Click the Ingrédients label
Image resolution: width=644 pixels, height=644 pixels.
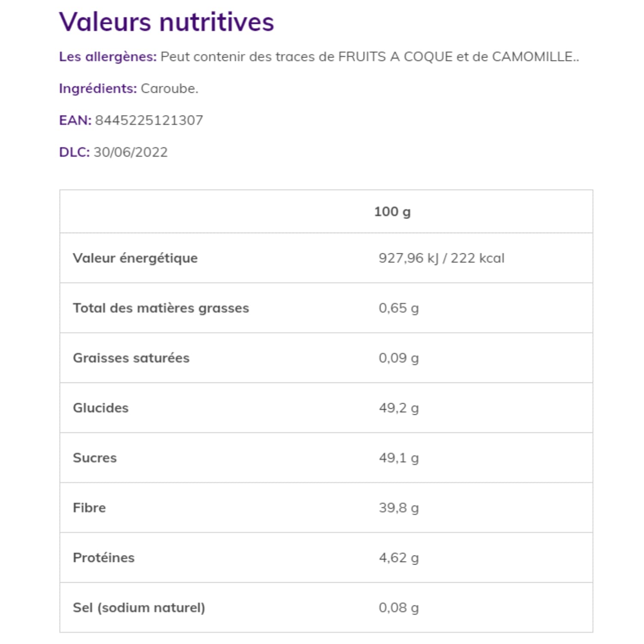pyautogui.click(x=98, y=88)
